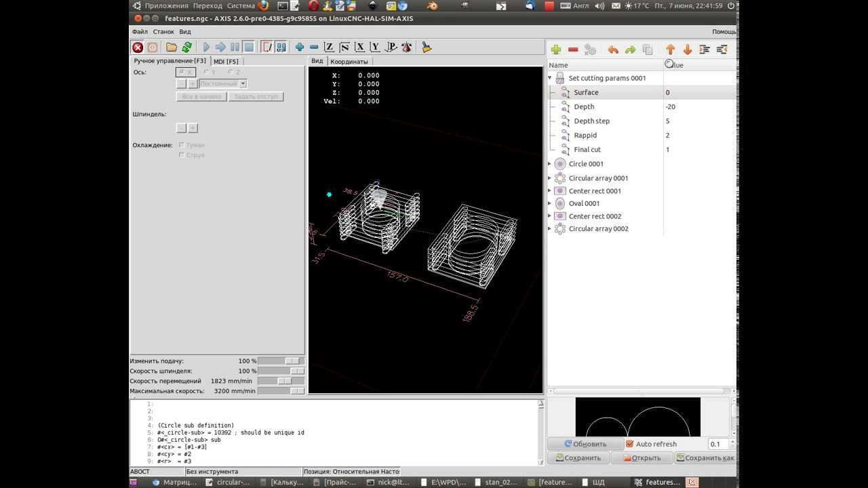This screenshot has width=868, height=488.
Task: Expand Center rect 0002 feature
Action: pos(550,216)
